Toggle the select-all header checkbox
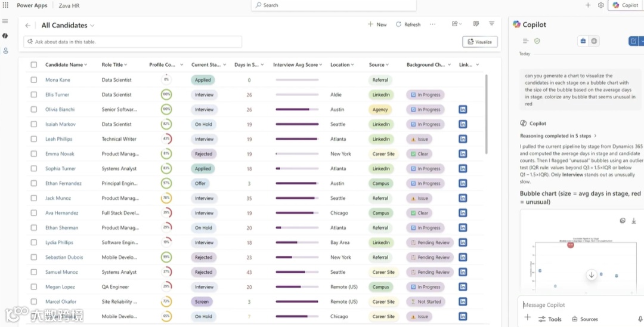 tap(33, 64)
